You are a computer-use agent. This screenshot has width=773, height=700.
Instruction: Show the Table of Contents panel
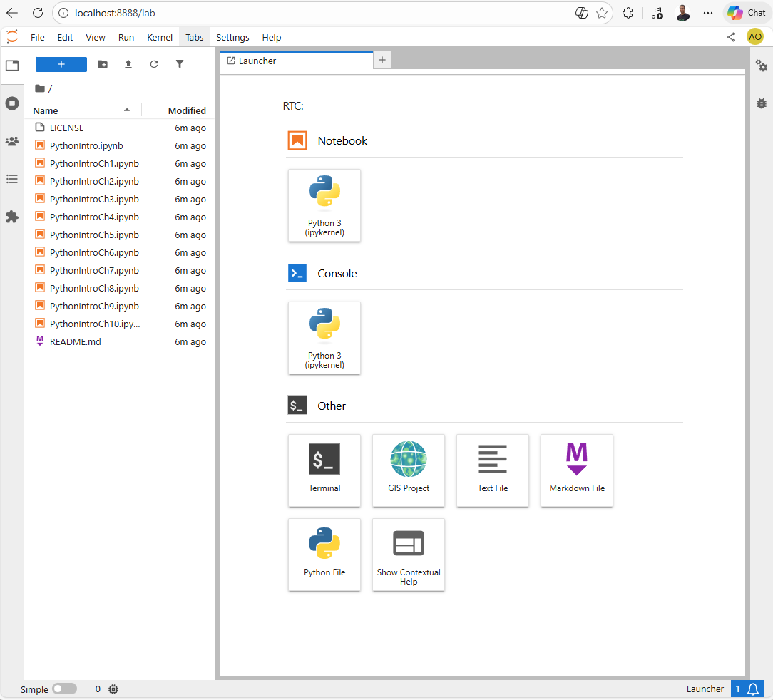(12, 179)
